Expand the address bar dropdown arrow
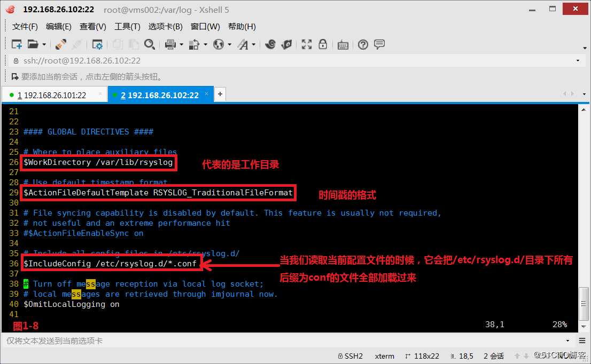This screenshot has height=364, width=591. pyautogui.click(x=578, y=61)
